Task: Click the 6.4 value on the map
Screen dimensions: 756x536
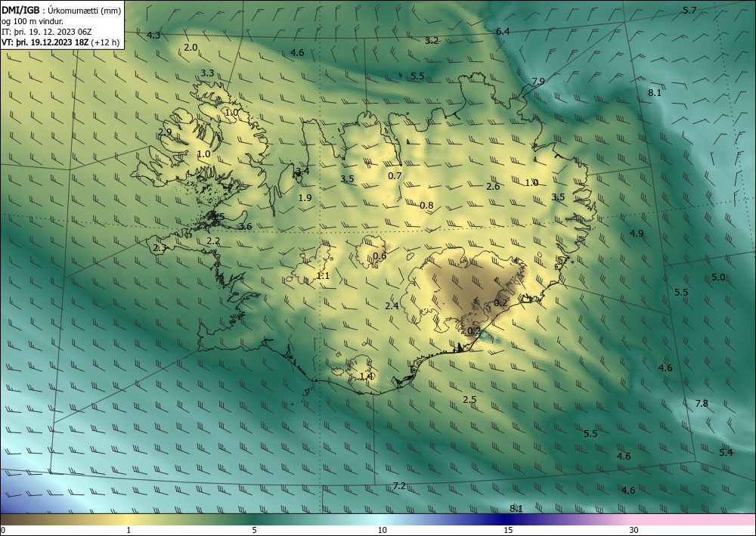Action: [x=503, y=31]
